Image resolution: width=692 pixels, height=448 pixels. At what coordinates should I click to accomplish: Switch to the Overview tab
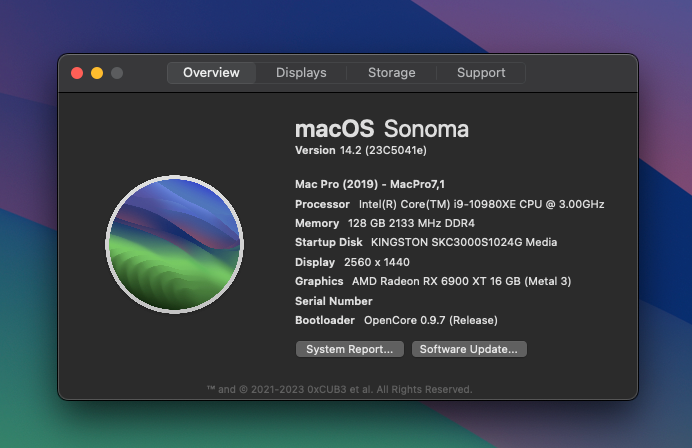211,73
